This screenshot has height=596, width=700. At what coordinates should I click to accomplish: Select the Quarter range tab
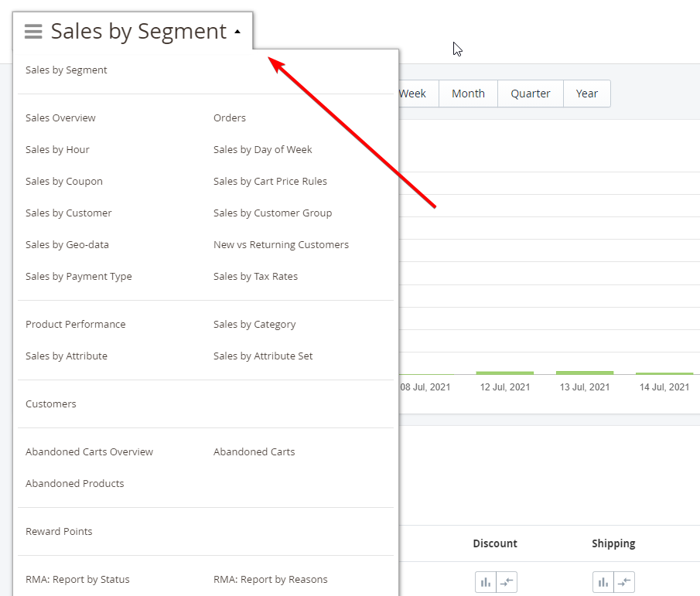(531, 94)
